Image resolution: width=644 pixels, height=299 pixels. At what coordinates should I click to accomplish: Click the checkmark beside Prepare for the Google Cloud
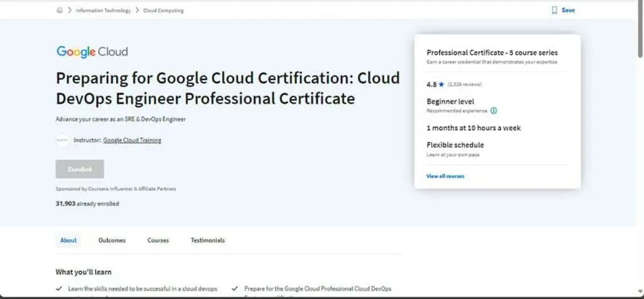click(x=235, y=289)
